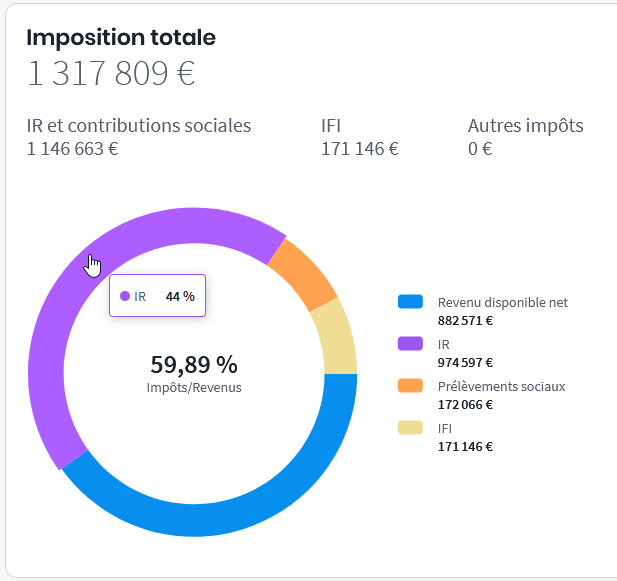This screenshot has height=581, width=617.
Task: Click the IR et contributions sociales label
Action: (139, 126)
